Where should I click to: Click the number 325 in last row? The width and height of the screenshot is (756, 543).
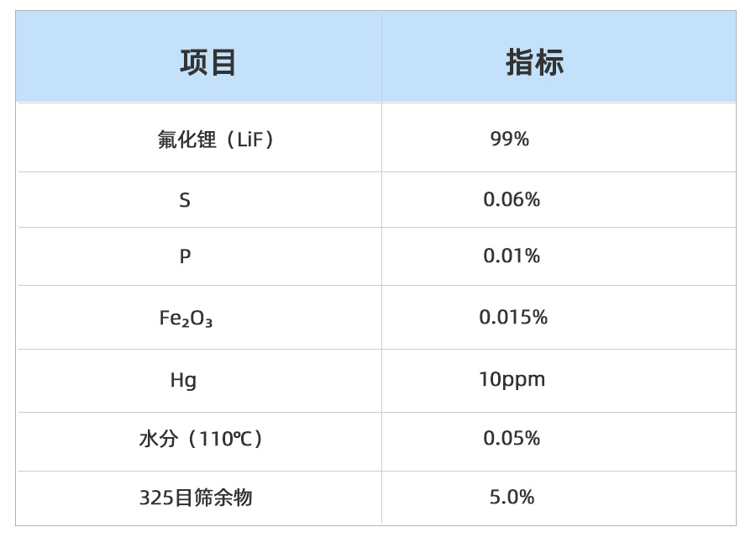click(x=155, y=498)
